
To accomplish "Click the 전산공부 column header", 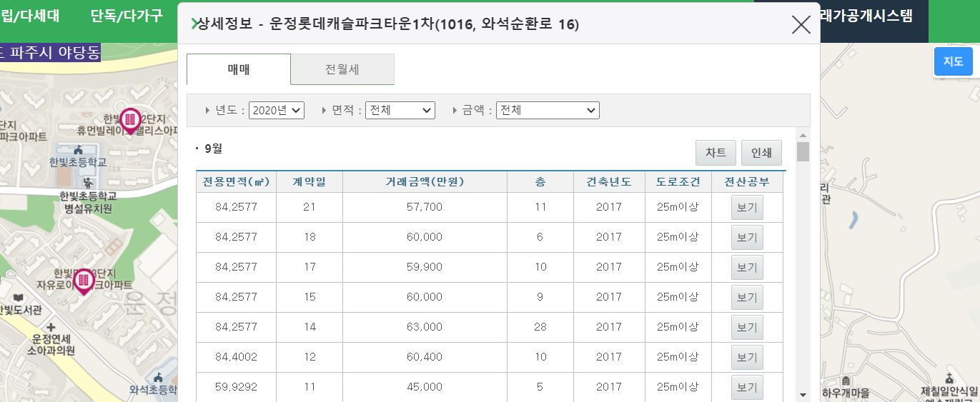I will click(x=747, y=182).
